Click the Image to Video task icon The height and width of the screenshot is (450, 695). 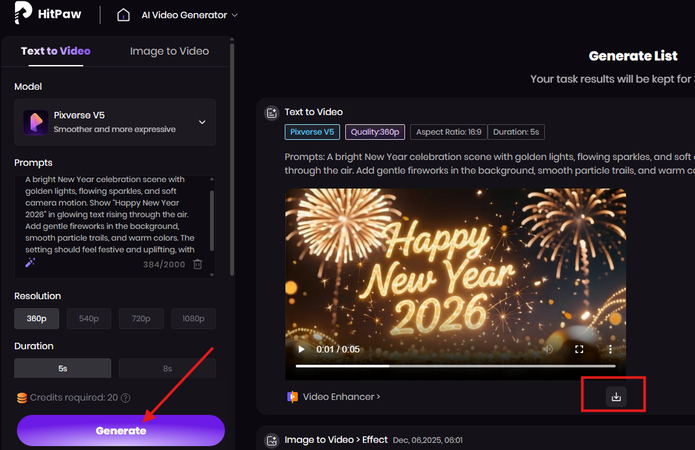pyautogui.click(x=271, y=440)
